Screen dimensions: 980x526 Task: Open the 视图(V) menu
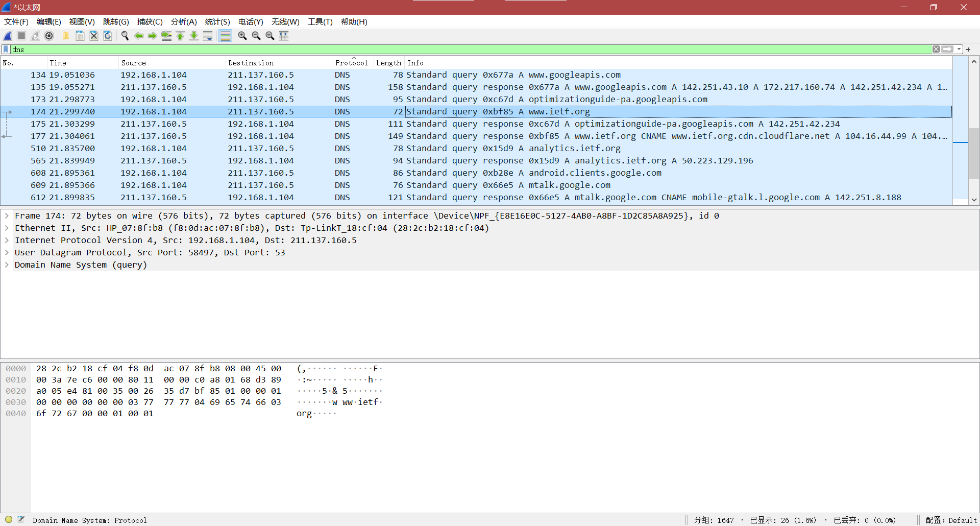82,22
